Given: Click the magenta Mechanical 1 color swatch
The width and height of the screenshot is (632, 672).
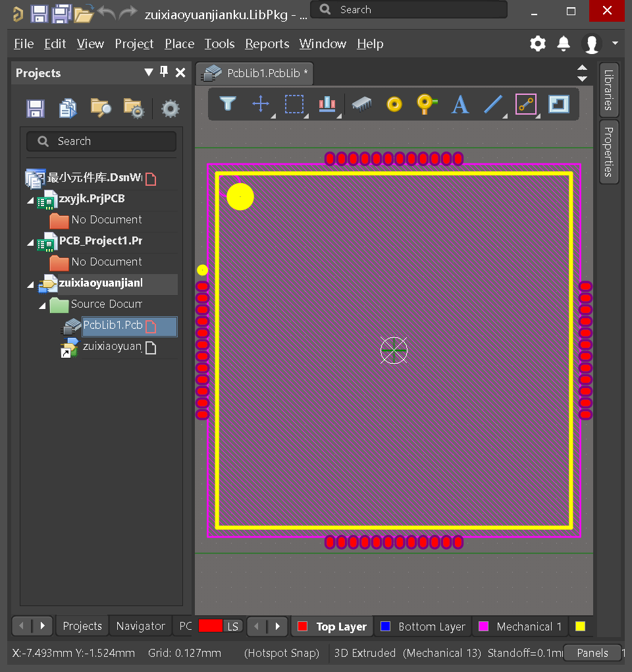Looking at the screenshot, I should (483, 626).
